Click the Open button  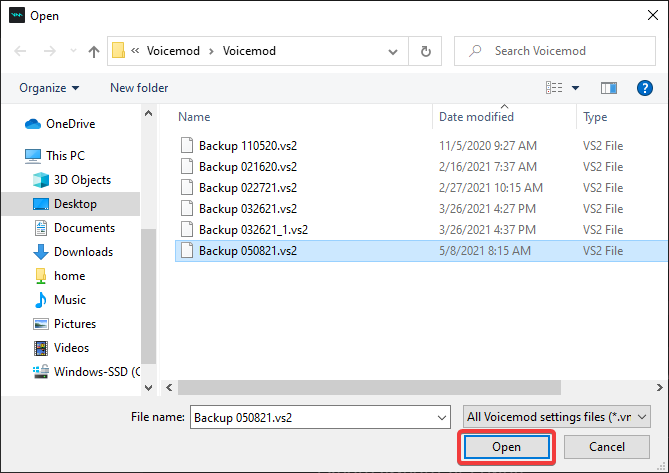(x=506, y=447)
